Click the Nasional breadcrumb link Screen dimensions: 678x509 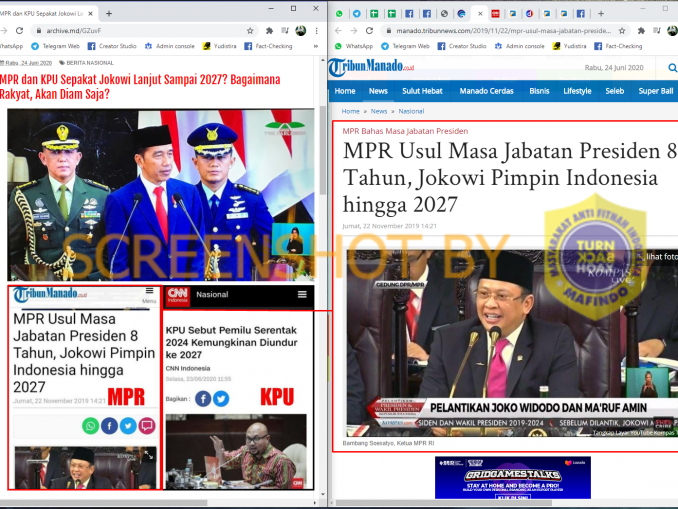tap(411, 111)
